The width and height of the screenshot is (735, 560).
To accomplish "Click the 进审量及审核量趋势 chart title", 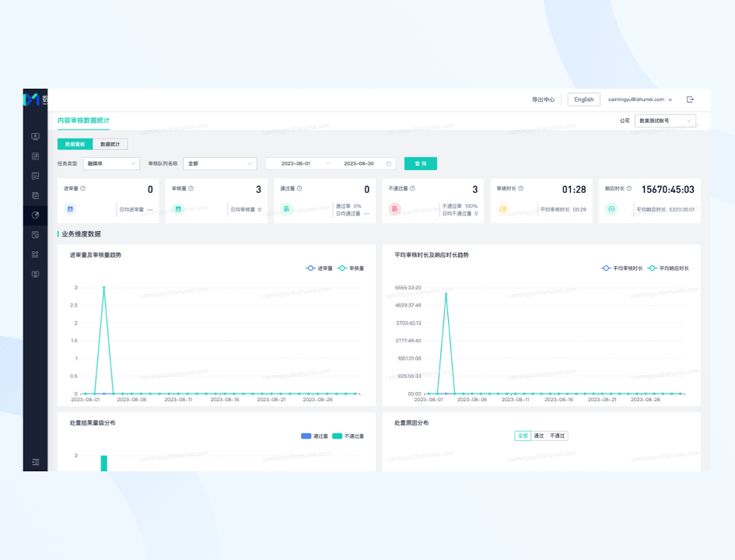I will pos(96,255).
